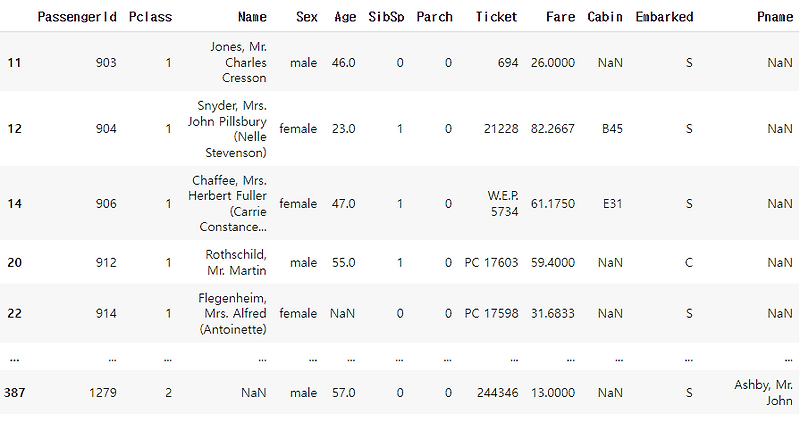Select the Name column header
The width and height of the screenshot is (800, 422).
point(253,17)
